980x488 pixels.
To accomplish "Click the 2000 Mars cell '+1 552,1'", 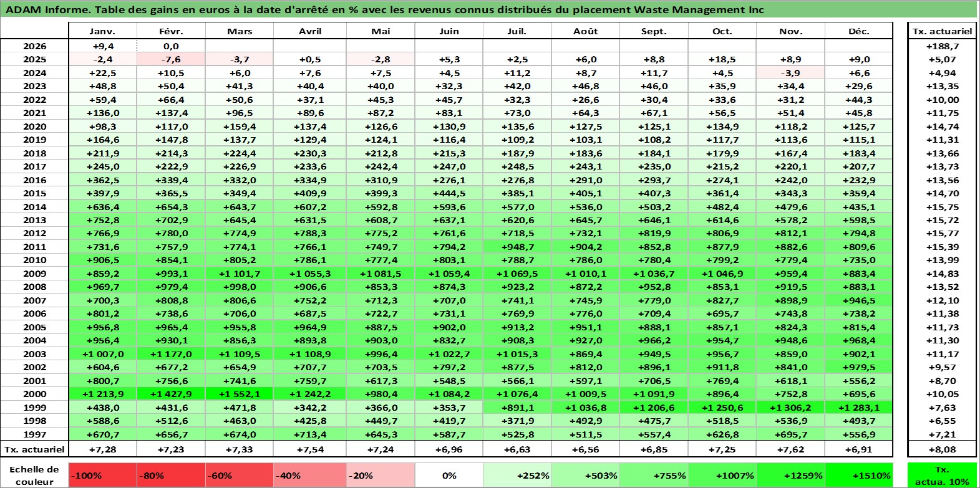I will (240, 394).
